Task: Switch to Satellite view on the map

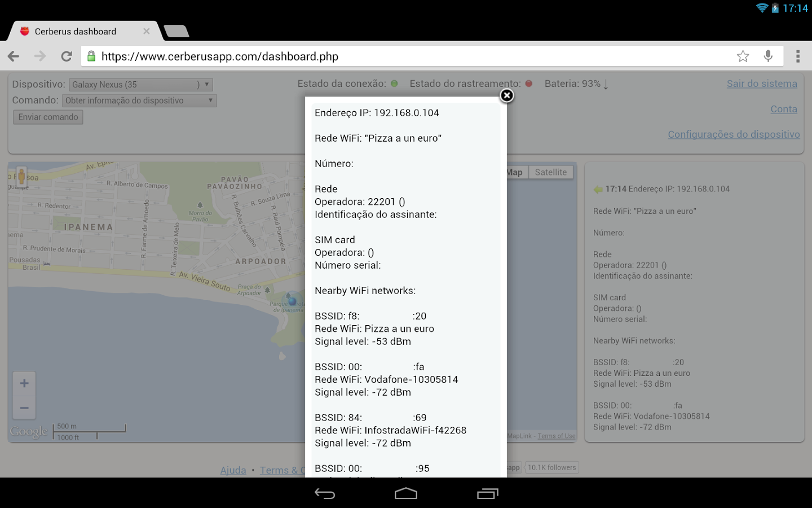Action: click(551, 172)
